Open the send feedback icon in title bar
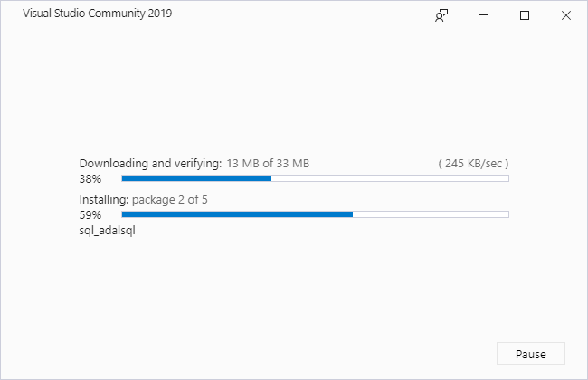Screen dimensions: 588x380 [442, 15]
